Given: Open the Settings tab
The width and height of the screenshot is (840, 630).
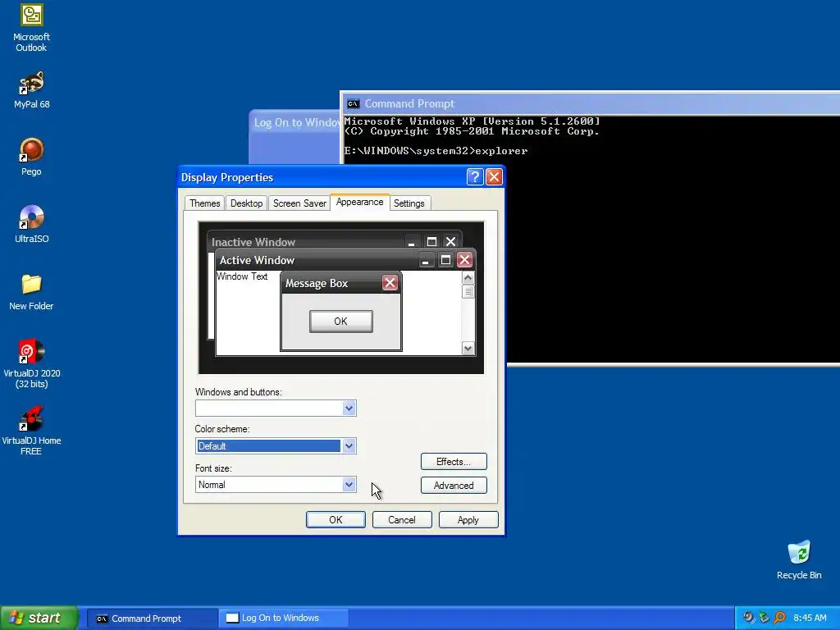Looking at the screenshot, I should click(x=409, y=203).
